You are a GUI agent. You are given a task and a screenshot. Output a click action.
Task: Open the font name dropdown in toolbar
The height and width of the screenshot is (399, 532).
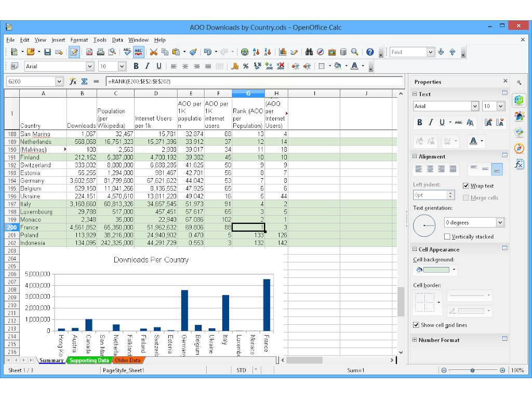(89, 66)
